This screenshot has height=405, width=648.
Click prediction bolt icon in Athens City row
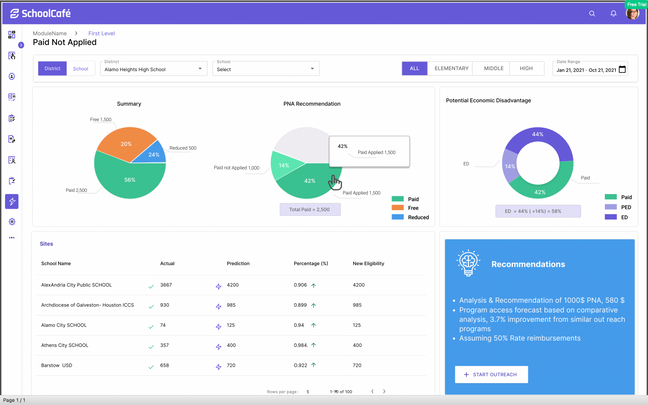tap(218, 347)
